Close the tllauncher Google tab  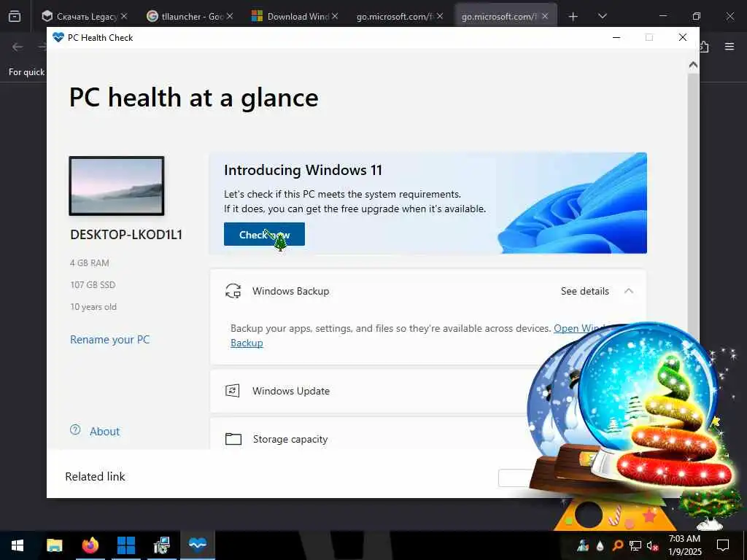click(x=230, y=16)
